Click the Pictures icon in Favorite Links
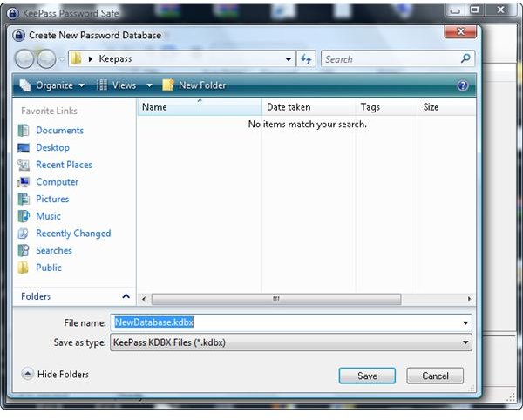 (24, 199)
